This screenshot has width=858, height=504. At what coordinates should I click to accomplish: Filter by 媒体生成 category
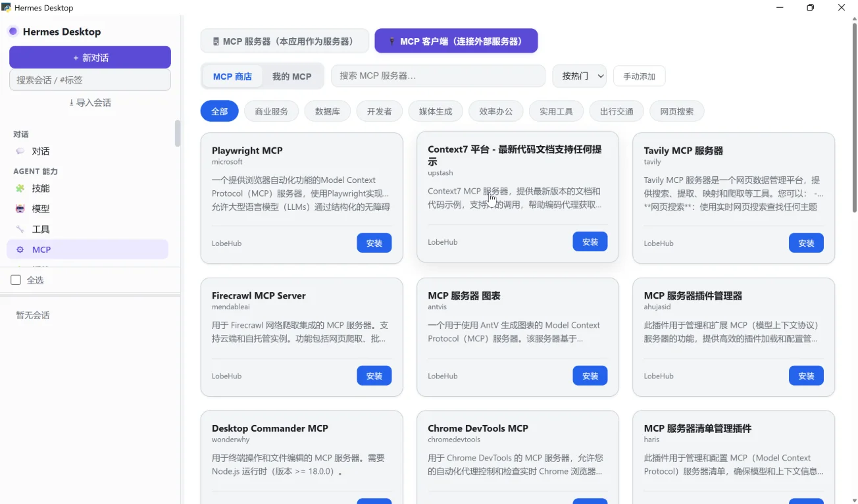(x=436, y=112)
